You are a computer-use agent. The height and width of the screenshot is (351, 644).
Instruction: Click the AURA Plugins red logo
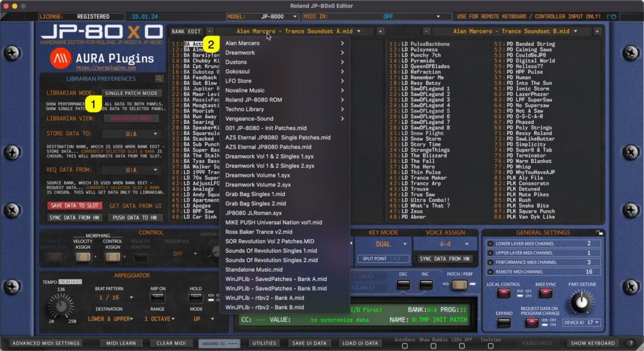60,58
